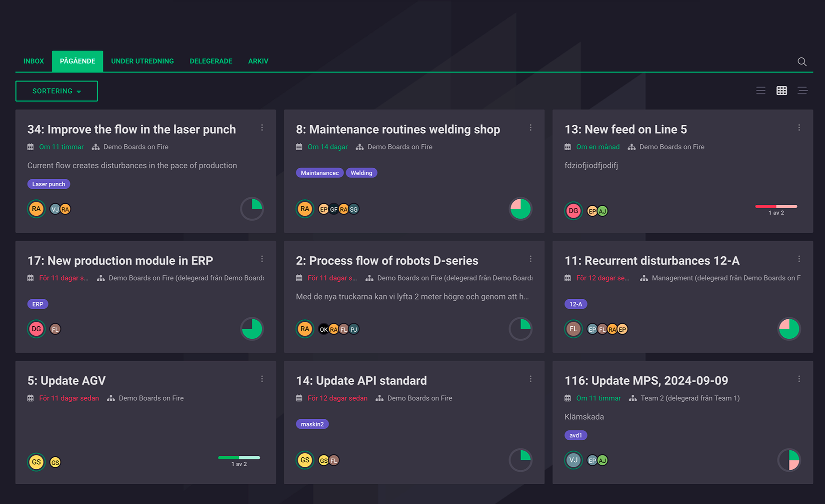Click 'För 12 dagar sedan' on card 14
825x504 pixels.
pyautogui.click(x=337, y=398)
